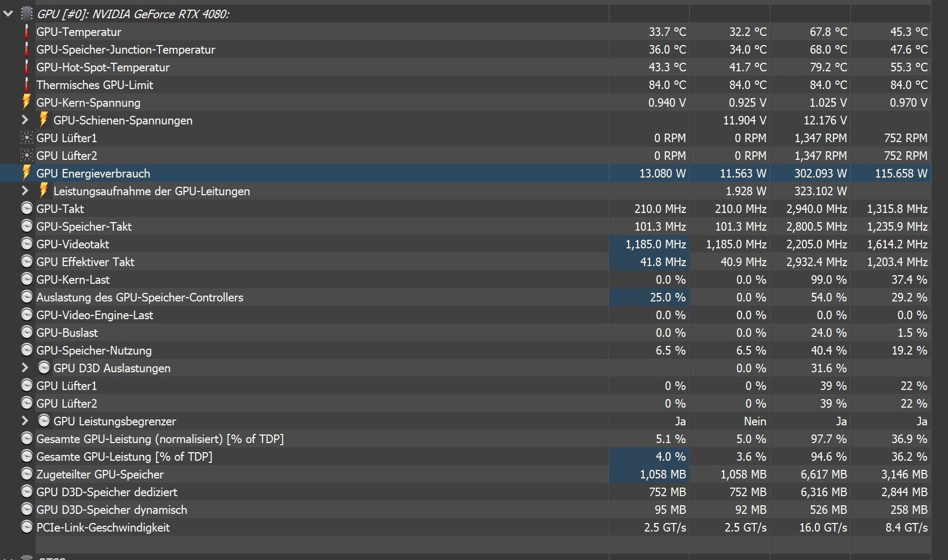Click clock icon of GPU Effektiver Takt

pos(26,261)
